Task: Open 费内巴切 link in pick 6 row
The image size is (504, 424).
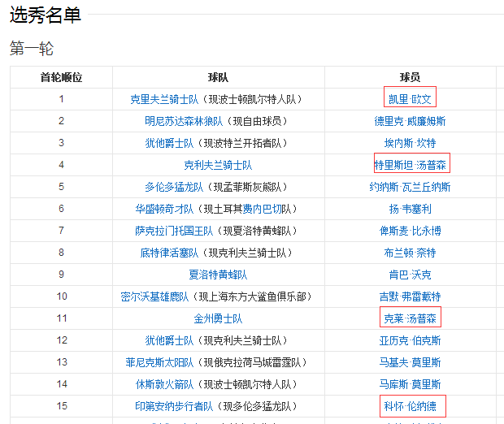Action: point(263,209)
